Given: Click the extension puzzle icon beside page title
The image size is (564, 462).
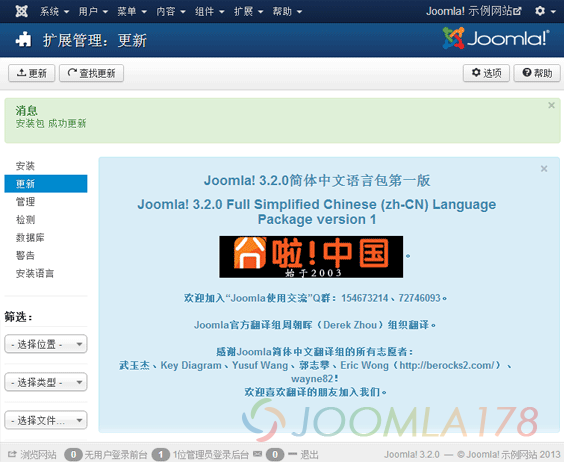Looking at the screenshot, I should [23, 40].
